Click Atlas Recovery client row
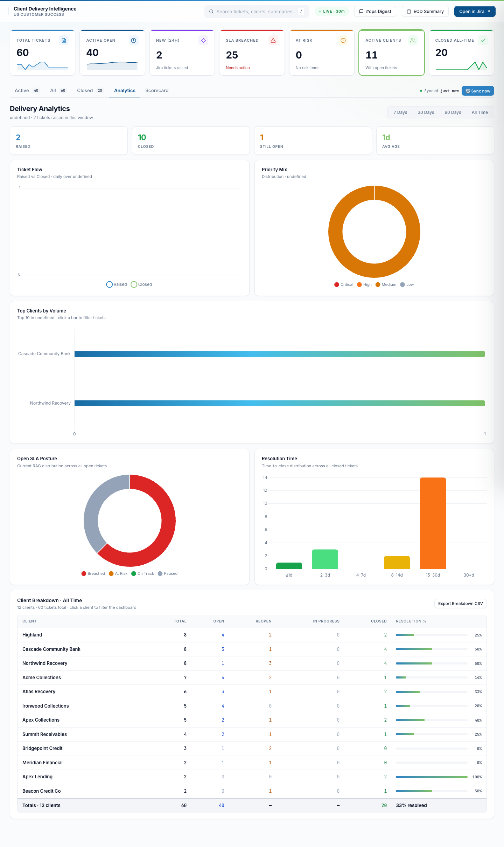This screenshot has width=504, height=847. tap(252, 692)
